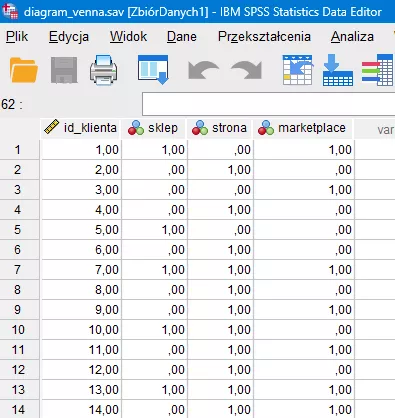The height and width of the screenshot is (418, 395).
Task: Open the Widok menu
Action: point(128,36)
